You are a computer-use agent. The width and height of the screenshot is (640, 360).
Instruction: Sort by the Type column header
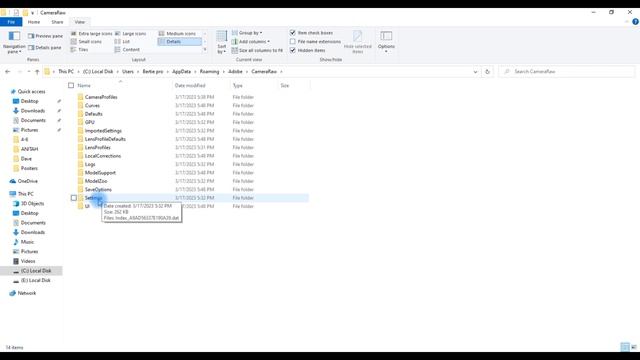click(x=238, y=85)
